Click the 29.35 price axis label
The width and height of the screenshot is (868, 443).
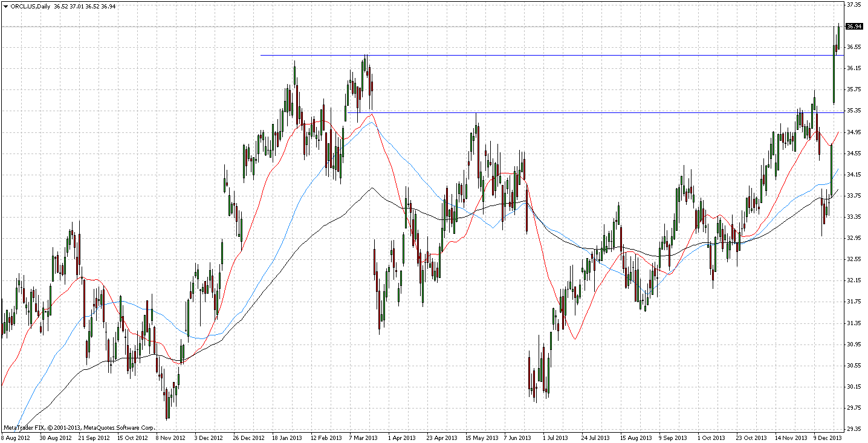click(853, 430)
